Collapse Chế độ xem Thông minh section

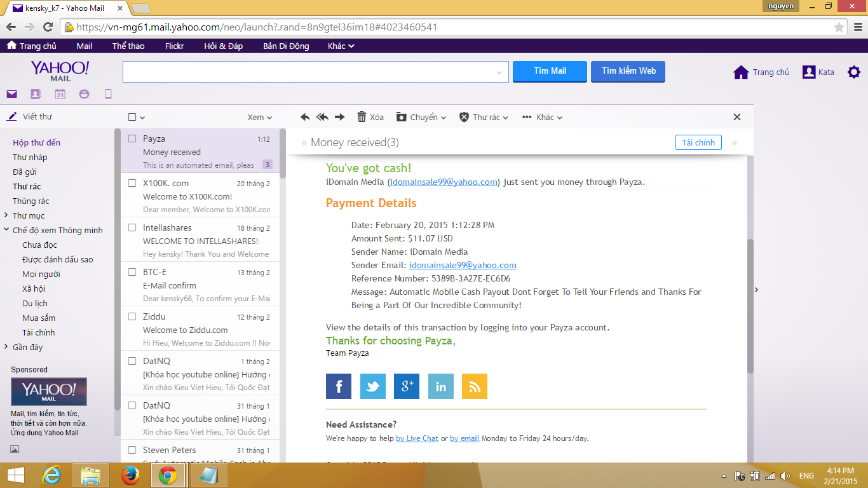(6, 230)
